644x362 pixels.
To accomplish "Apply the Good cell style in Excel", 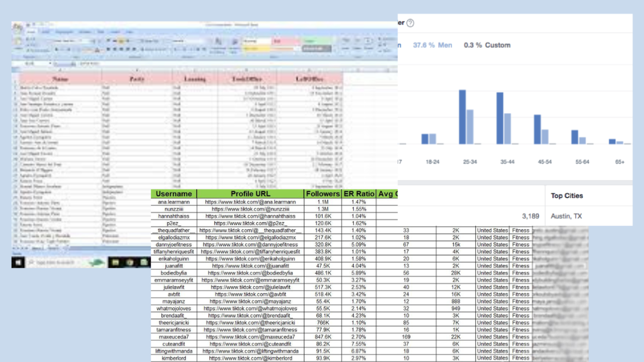I will [x=317, y=42].
